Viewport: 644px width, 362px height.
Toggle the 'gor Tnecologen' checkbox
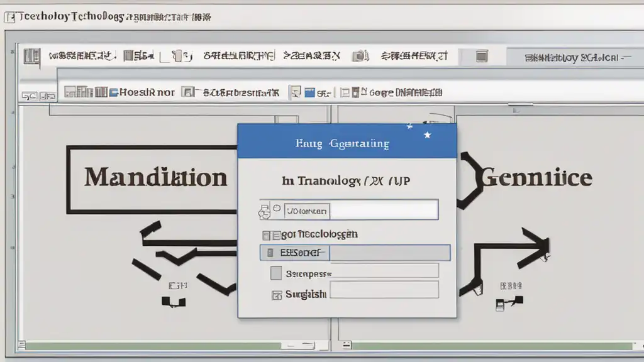coord(266,235)
